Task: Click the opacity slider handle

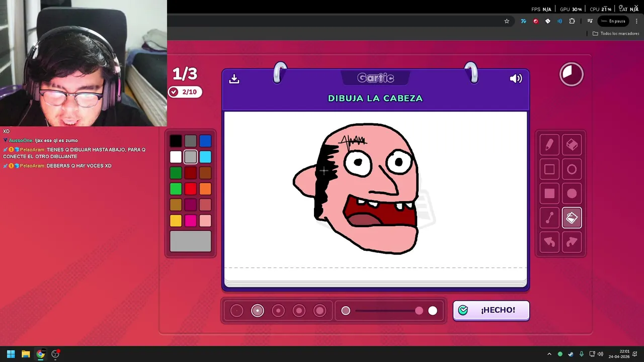Action: 419,311
